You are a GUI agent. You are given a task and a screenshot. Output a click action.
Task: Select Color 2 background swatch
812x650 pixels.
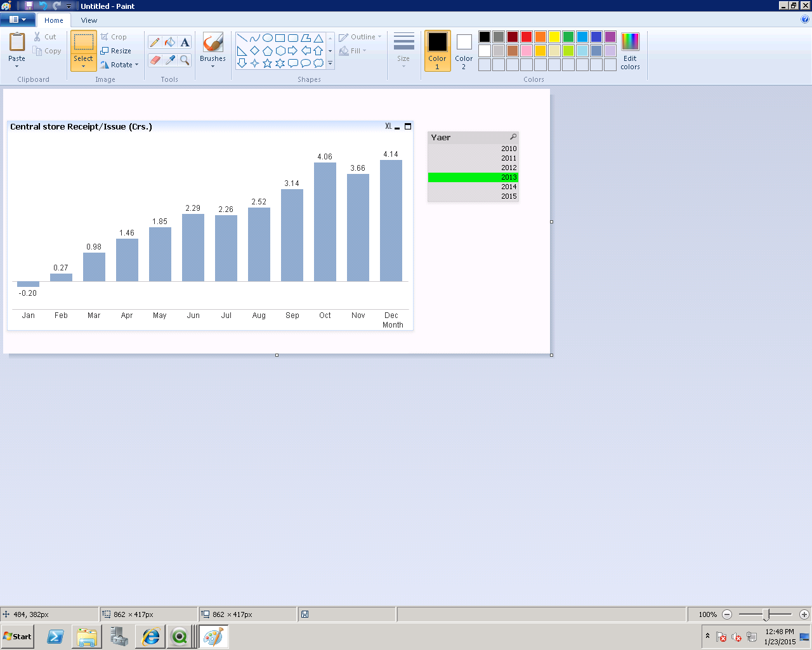click(x=464, y=51)
